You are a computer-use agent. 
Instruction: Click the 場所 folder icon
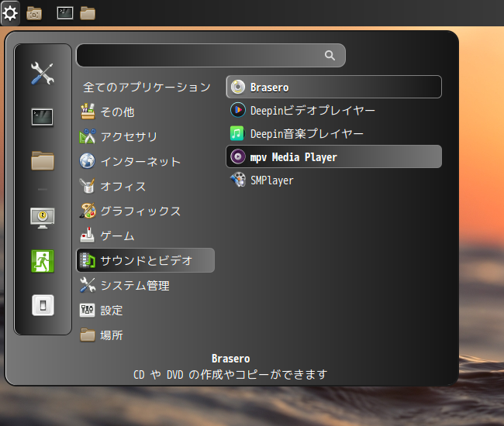click(x=88, y=335)
